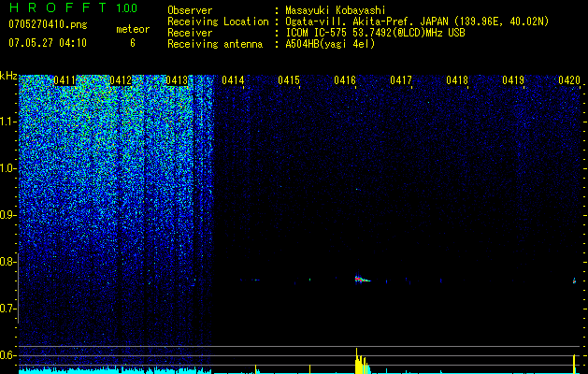The image size is (588, 374).
Task: Click the timestamp 07.05.27 04:10
Action: [48, 43]
